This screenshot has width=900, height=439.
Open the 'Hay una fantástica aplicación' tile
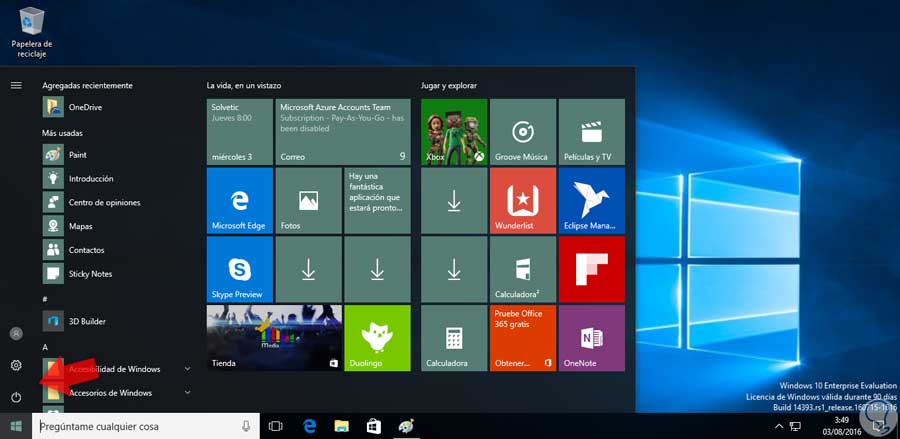378,201
